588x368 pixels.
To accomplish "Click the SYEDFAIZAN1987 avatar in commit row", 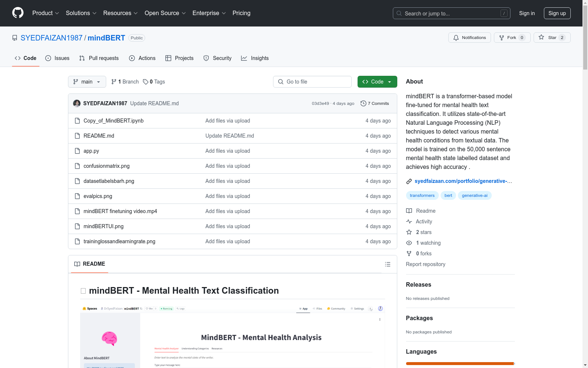I will click(x=77, y=103).
